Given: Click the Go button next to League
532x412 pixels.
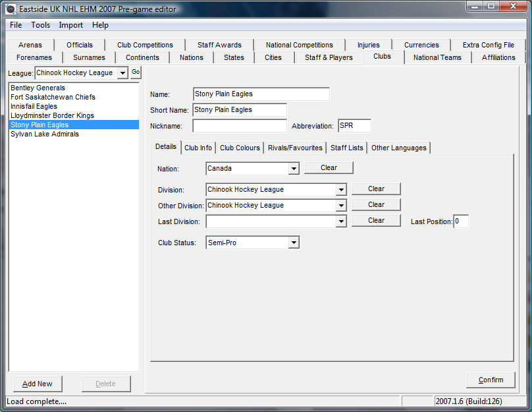Looking at the screenshot, I should click(136, 72).
